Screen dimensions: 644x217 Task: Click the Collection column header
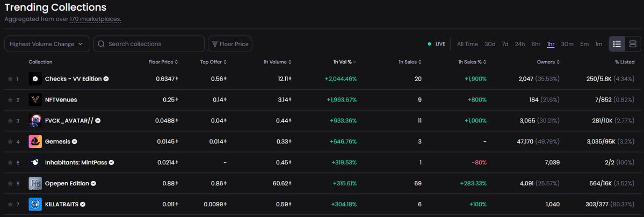40,62
